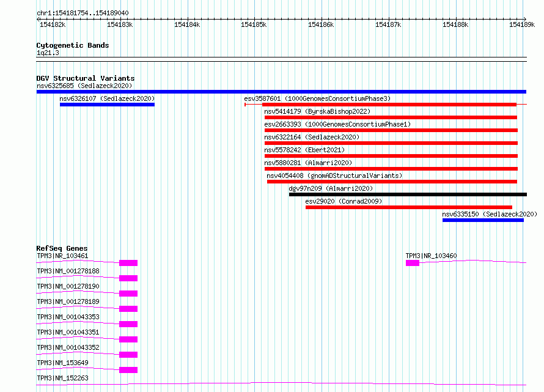Click dgv97n209 (Almarri2020) variant label
Image resolution: width=544 pixels, height=392 pixels.
pos(331,188)
